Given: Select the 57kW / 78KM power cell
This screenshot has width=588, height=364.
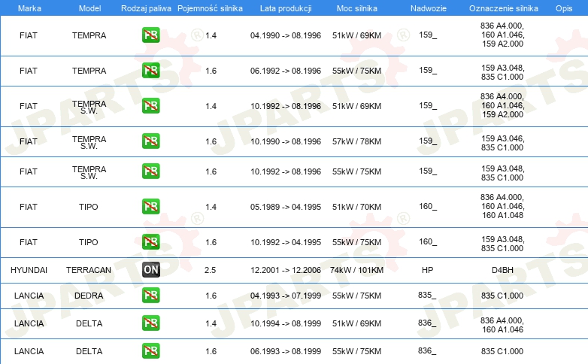Looking at the screenshot, I should [x=356, y=141].
